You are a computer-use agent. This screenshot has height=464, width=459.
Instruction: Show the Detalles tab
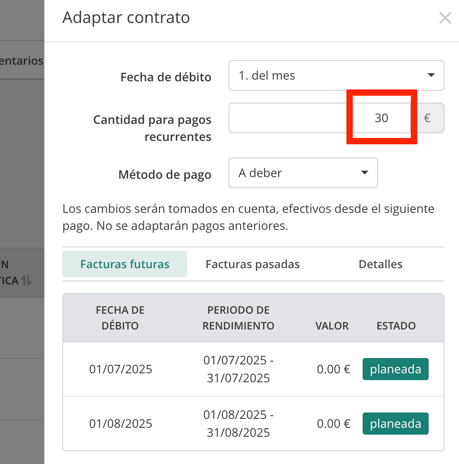coord(380,264)
